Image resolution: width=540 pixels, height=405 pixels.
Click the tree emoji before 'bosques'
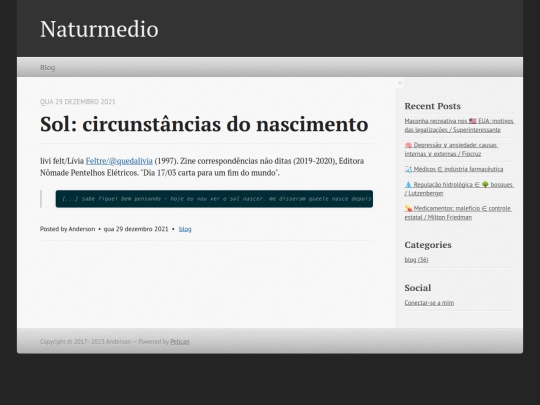485,185
